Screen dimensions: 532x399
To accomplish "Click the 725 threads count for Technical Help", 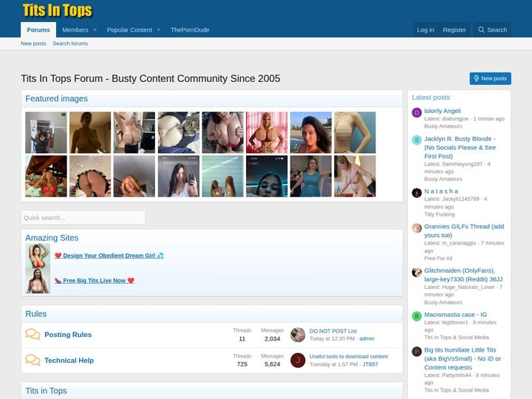I will point(242,364).
